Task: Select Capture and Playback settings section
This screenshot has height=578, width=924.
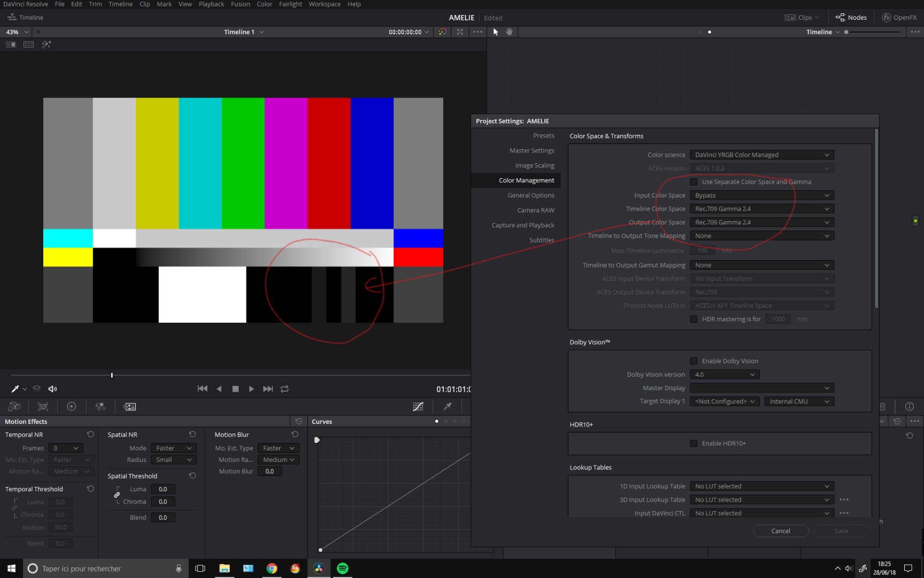Action: pyautogui.click(x=523, y=226)
